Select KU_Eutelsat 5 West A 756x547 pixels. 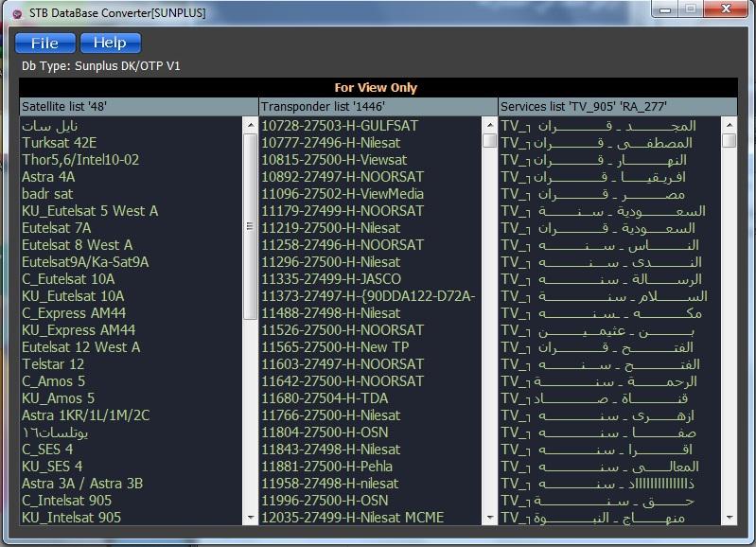(x=131, y=211)
